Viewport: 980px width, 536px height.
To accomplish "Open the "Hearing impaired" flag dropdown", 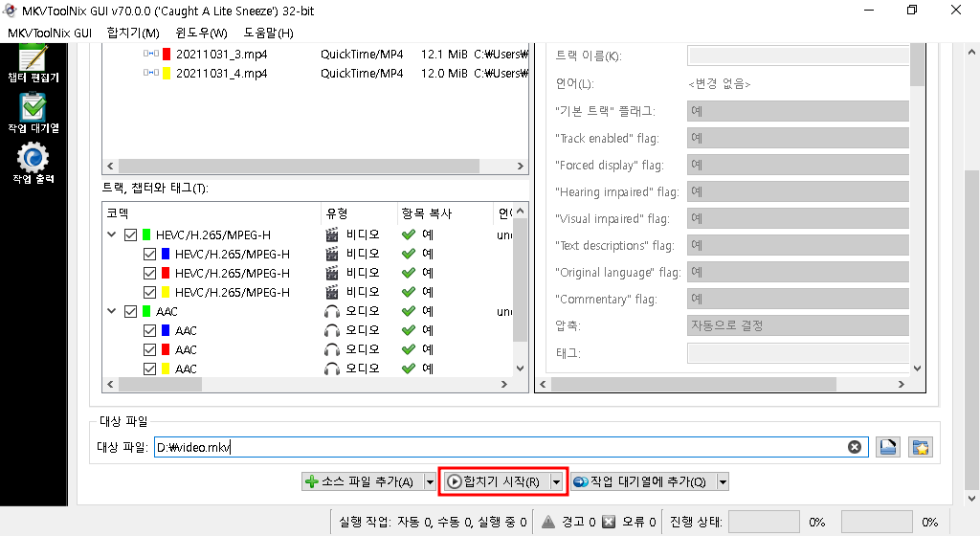I will click(x=797, y=191).
